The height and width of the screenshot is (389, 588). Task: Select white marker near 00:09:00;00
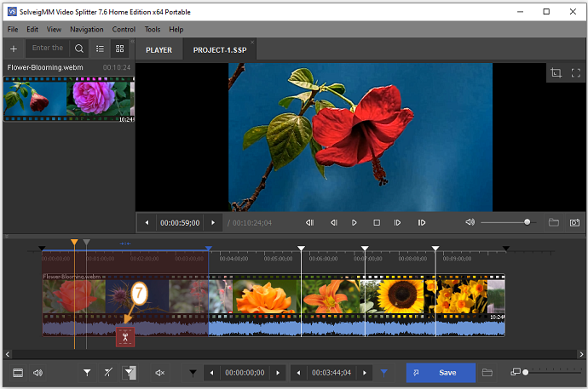[x=435, y=249]
